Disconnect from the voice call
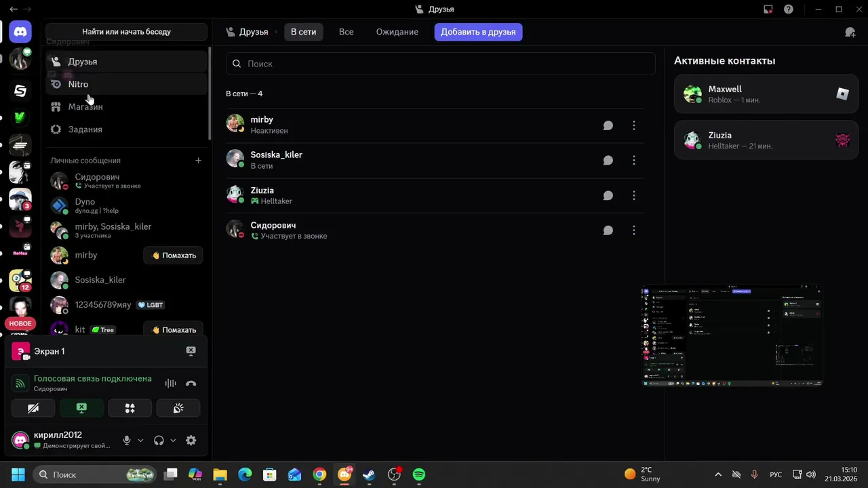This screenshot has height=488, width=868. pos(191,384)
